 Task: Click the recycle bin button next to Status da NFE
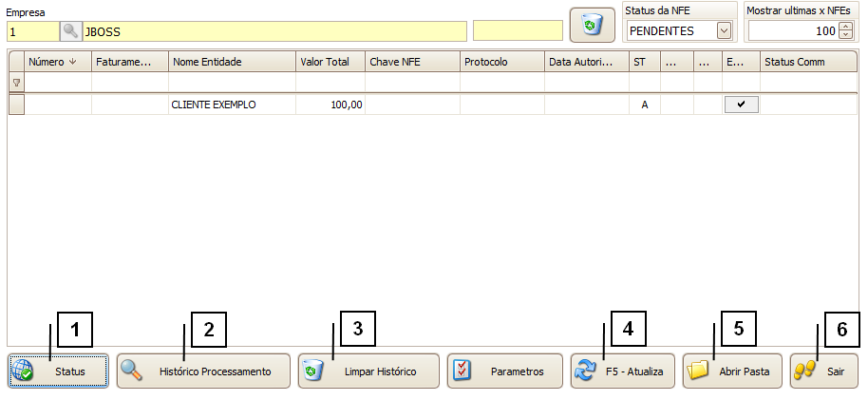click(592, 26)
